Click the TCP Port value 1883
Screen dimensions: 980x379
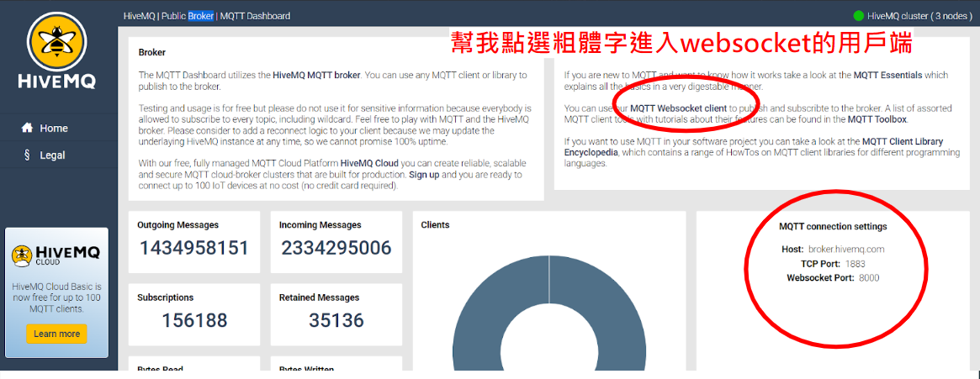click(854, 264)
